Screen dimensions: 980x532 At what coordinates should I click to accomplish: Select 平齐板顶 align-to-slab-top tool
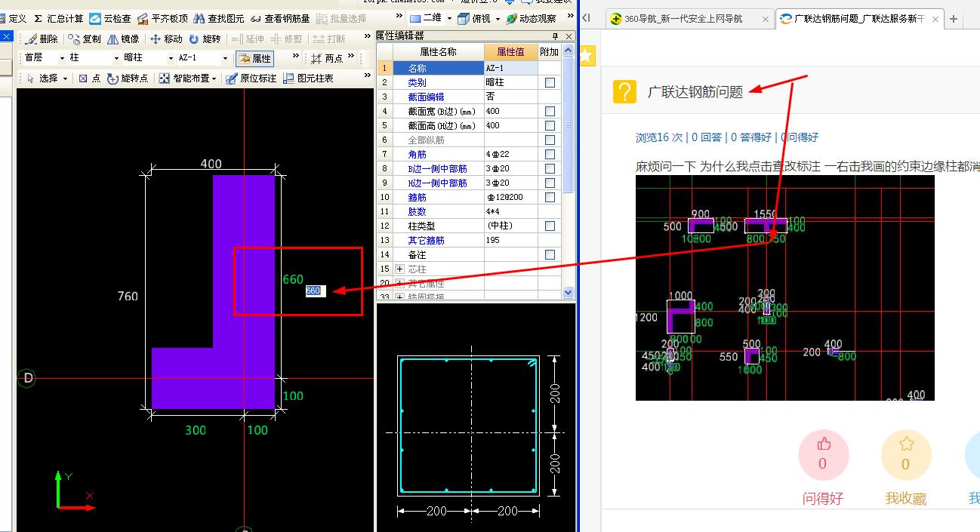click(162, 18)
